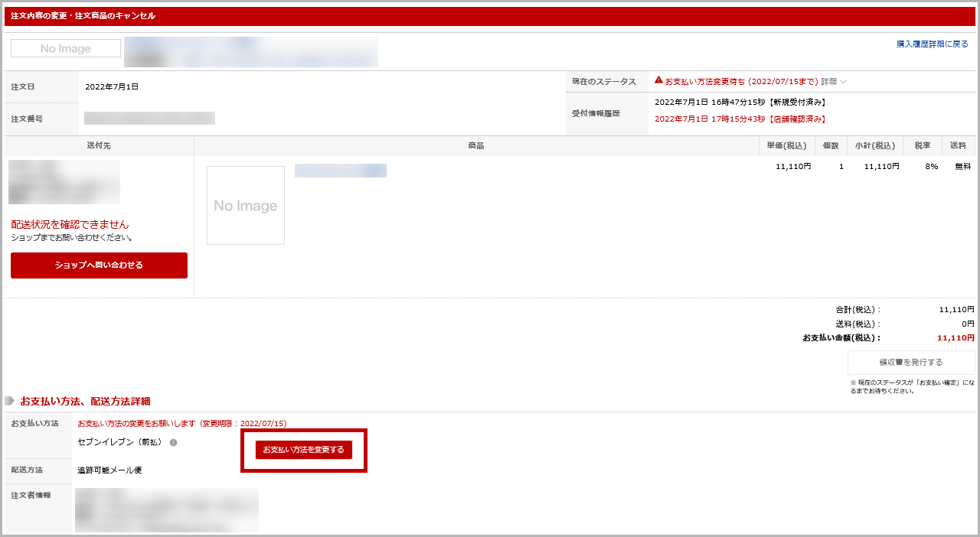Open the blurred product name link

tap(341, 171)
